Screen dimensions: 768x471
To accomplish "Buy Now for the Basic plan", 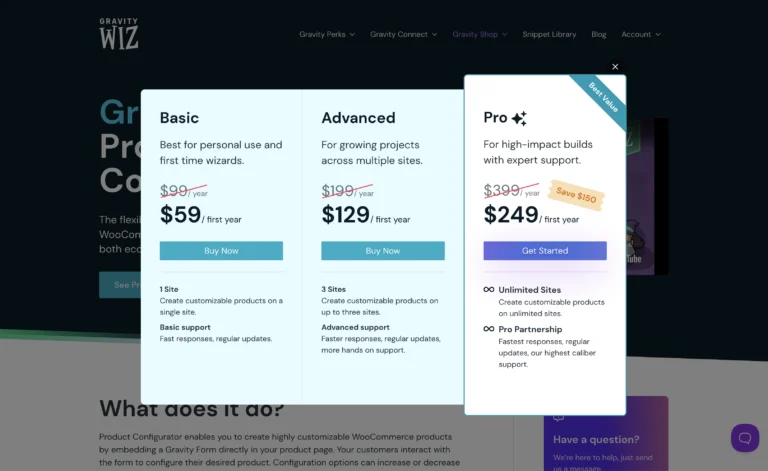I will tap(221, 251).
